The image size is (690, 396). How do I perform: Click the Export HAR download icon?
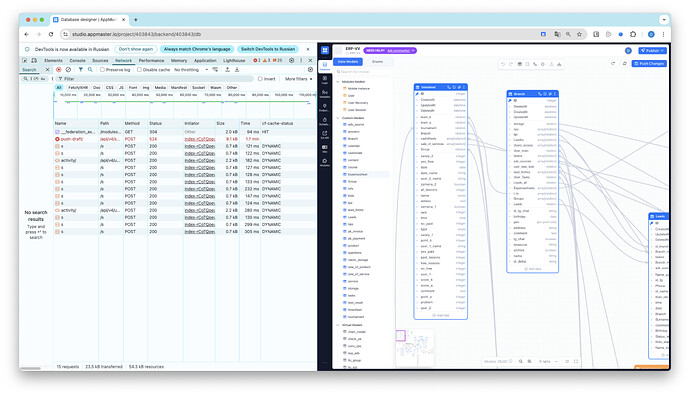pos(237,70)
